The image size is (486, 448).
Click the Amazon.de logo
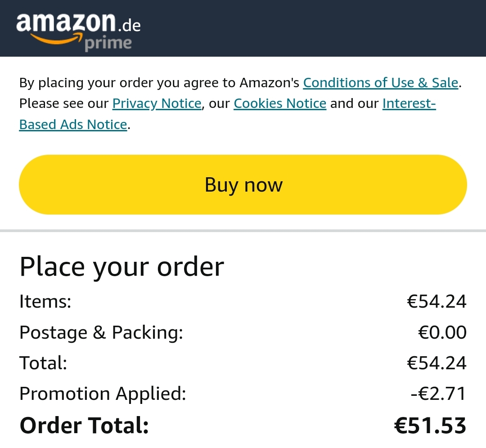[x=78, y=31]
